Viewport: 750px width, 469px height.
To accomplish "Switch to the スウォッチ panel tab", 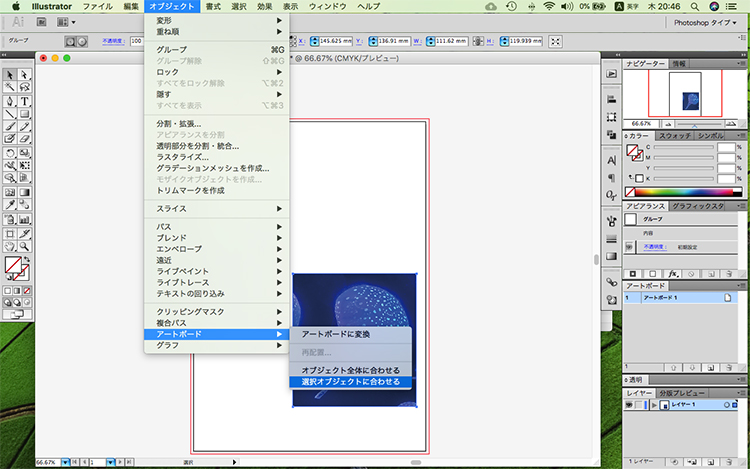I will point(675,135).
